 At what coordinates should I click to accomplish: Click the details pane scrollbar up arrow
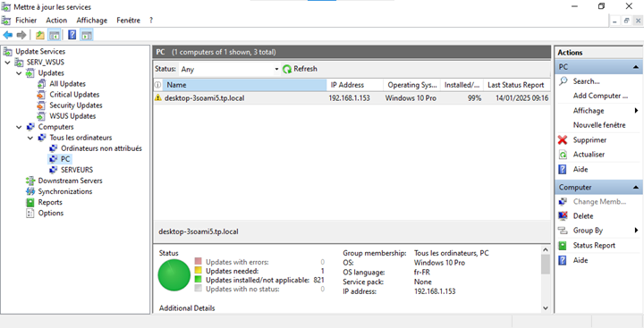546,249
